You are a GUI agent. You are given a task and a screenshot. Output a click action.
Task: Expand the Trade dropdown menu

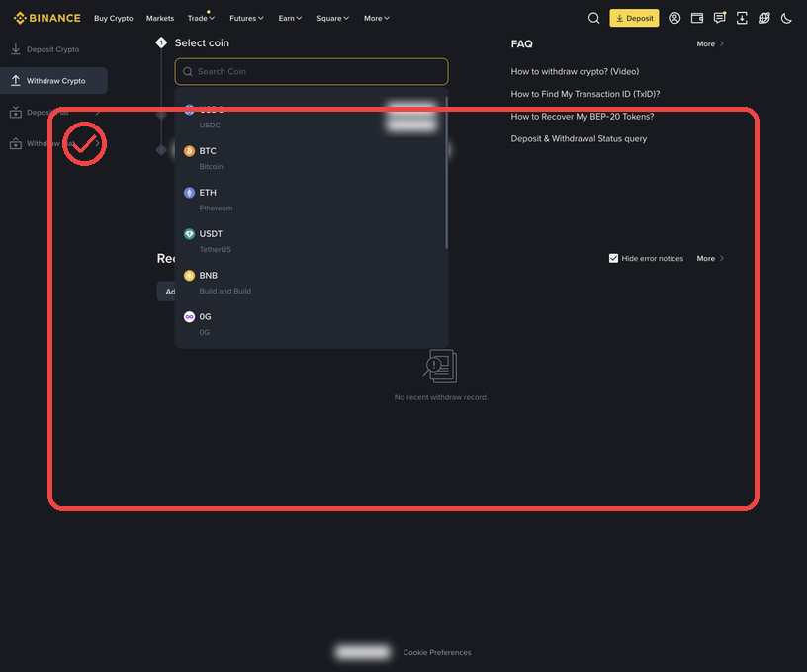point(201,18)
